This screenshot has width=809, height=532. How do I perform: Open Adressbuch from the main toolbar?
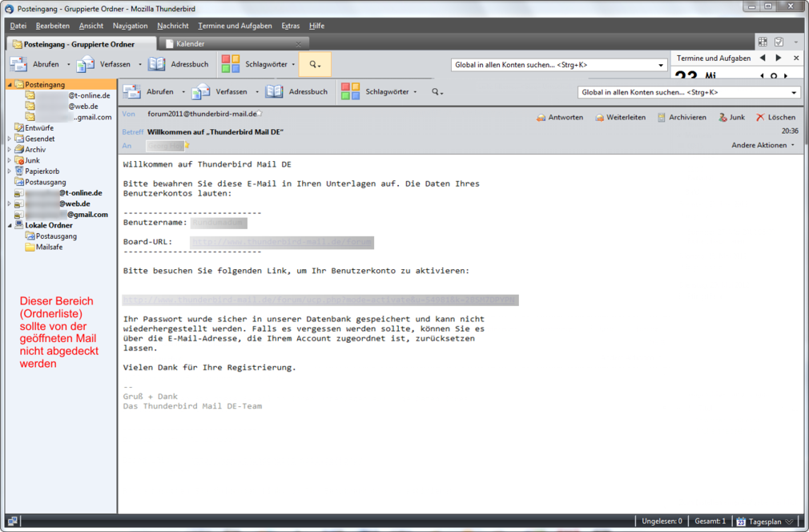click(179, 65)
